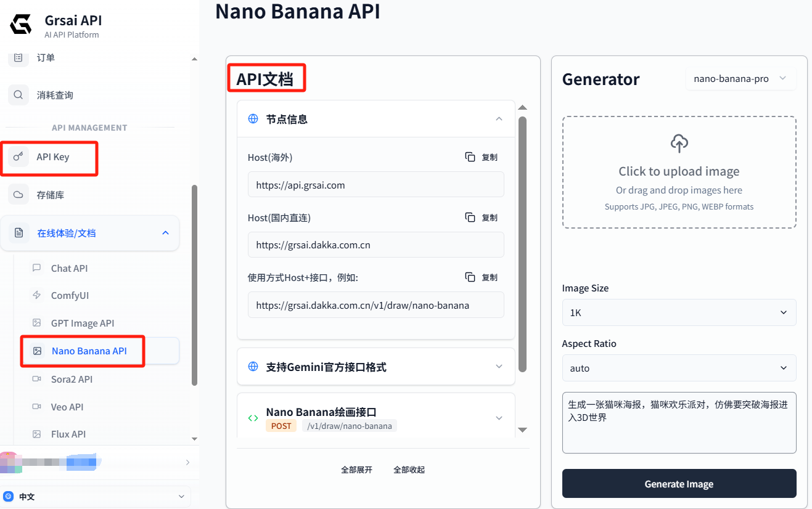Click 全部展开 to expand all sections
Image resolution: width=812 pixels, height=509 pixels.
pyautogui.click(x=356, y=469)
